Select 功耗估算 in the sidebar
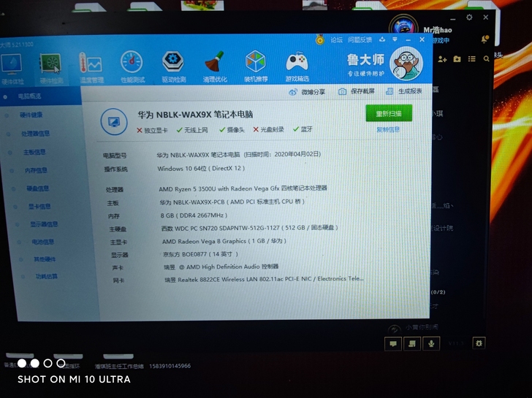The image size is (532, 398). pyautogui.click(x=47, y=277)
